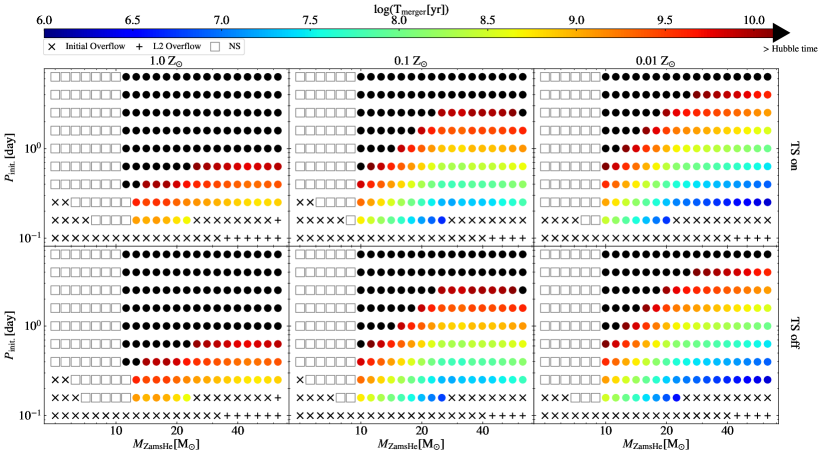This screenshot has height=455, width=822.
Task: Select the 'Initial Overflow' legend label
Action: (95, 46)
